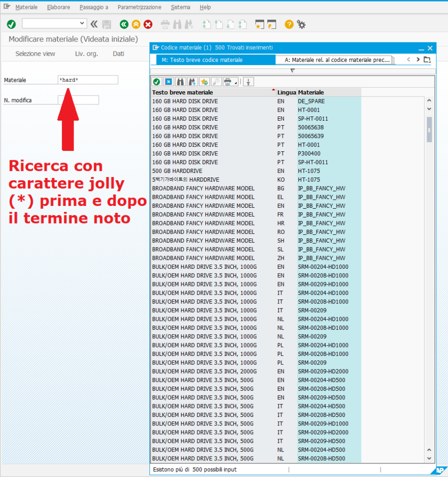Go to previous page icon
This screenshot has height=477, width=448.
(x=219, y=24)
